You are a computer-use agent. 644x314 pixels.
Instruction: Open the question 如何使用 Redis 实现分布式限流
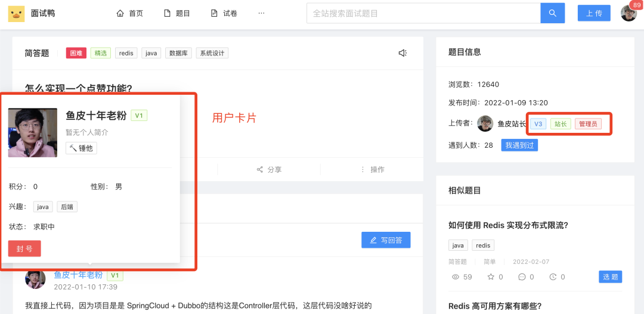(508, 225)
